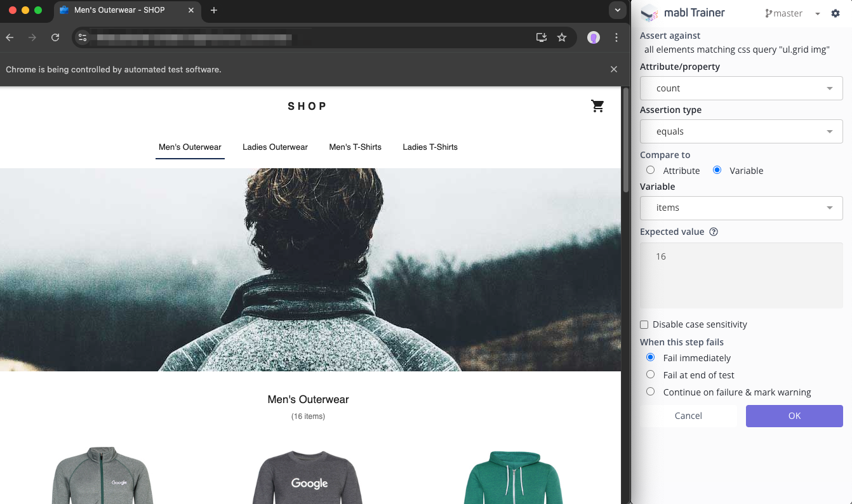Reload the page in Chrome

click(55, 37)
